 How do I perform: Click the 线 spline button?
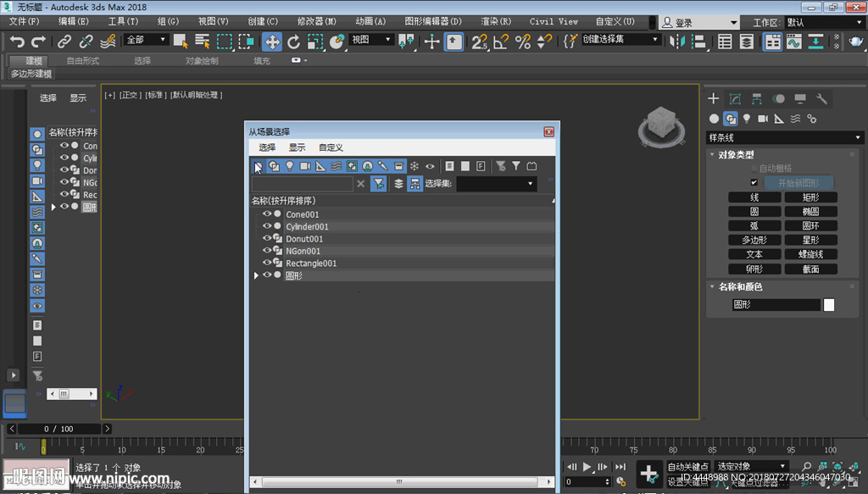click(x=754, y=197)
